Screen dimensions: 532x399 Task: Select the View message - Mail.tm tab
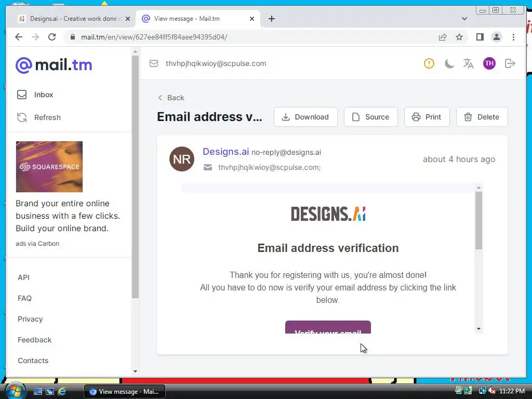[197, 19]
